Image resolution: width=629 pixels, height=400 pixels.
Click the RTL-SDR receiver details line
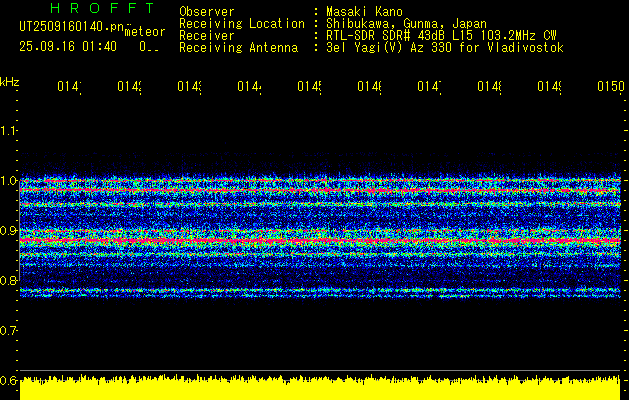pos(441,36)
